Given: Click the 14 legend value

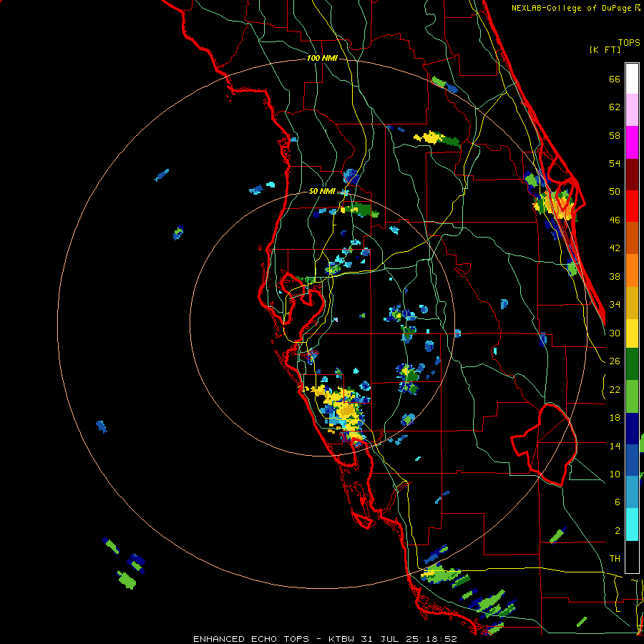Looking at the screenshot, I should pos(615,446).
